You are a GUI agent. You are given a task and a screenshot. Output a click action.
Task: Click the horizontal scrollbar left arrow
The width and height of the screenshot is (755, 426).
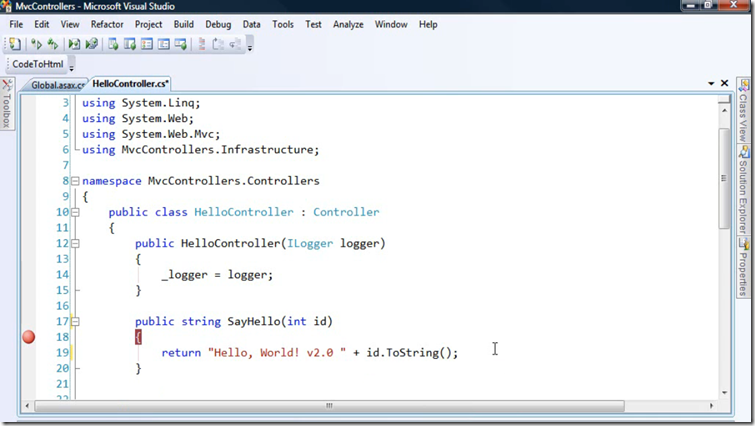27,406
